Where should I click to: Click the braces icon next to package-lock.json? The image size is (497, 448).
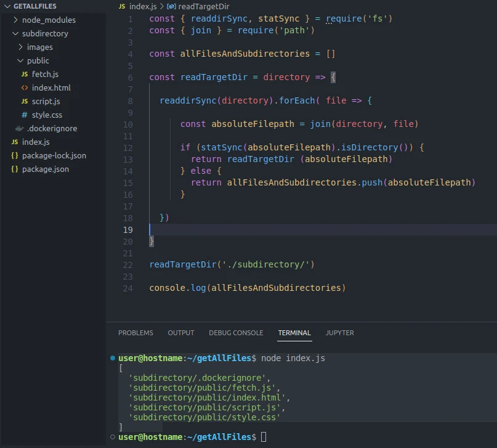(15, 156)
